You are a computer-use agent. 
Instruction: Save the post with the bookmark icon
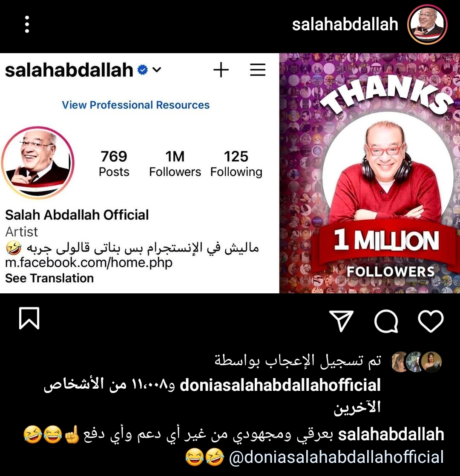point(29,318)
